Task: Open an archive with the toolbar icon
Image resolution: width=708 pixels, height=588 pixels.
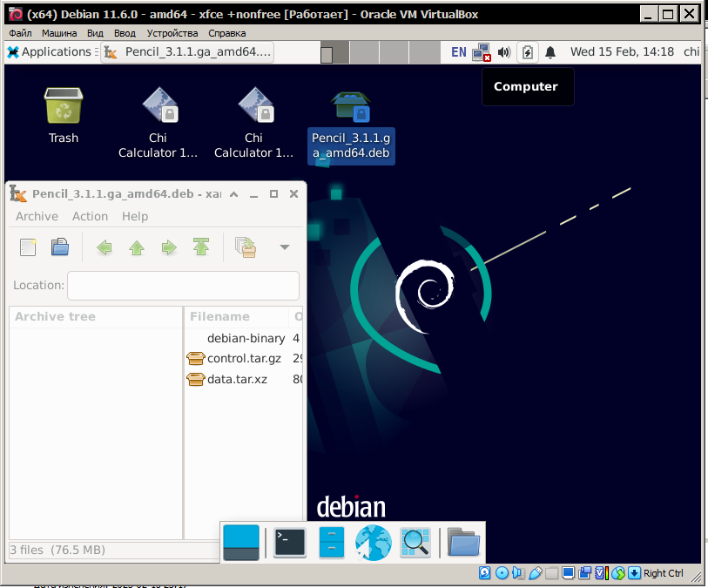Action: tap(59, 247)
